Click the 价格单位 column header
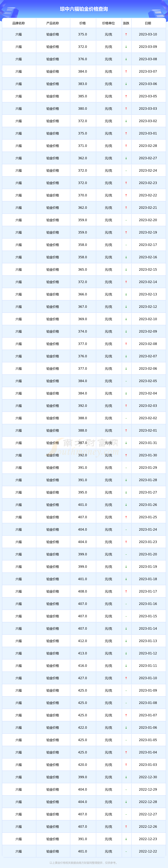 tap(108, 23)
